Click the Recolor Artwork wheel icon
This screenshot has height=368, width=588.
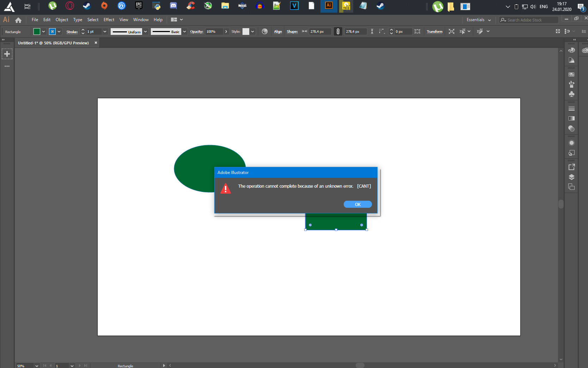265,31
